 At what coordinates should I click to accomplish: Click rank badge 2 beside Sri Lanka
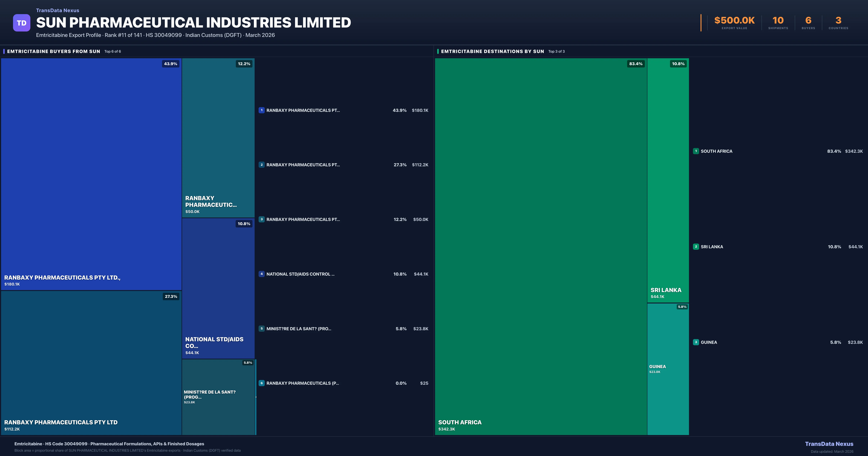pos(696,247)
